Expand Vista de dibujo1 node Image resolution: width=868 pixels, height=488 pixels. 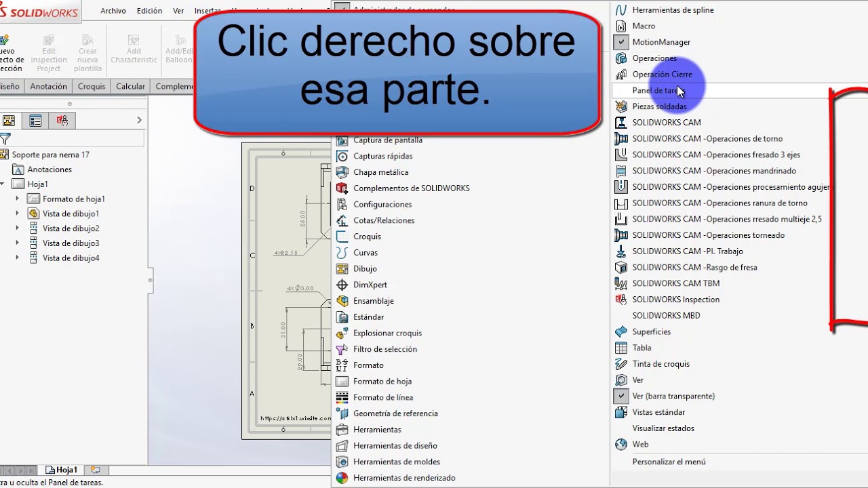tap(18, 213)
